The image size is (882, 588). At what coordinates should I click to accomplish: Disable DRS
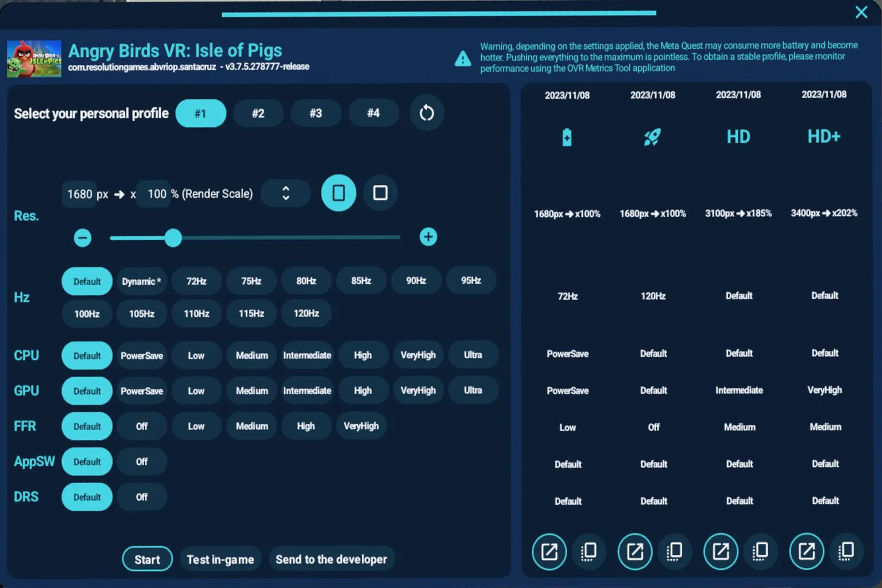point(141,497)
